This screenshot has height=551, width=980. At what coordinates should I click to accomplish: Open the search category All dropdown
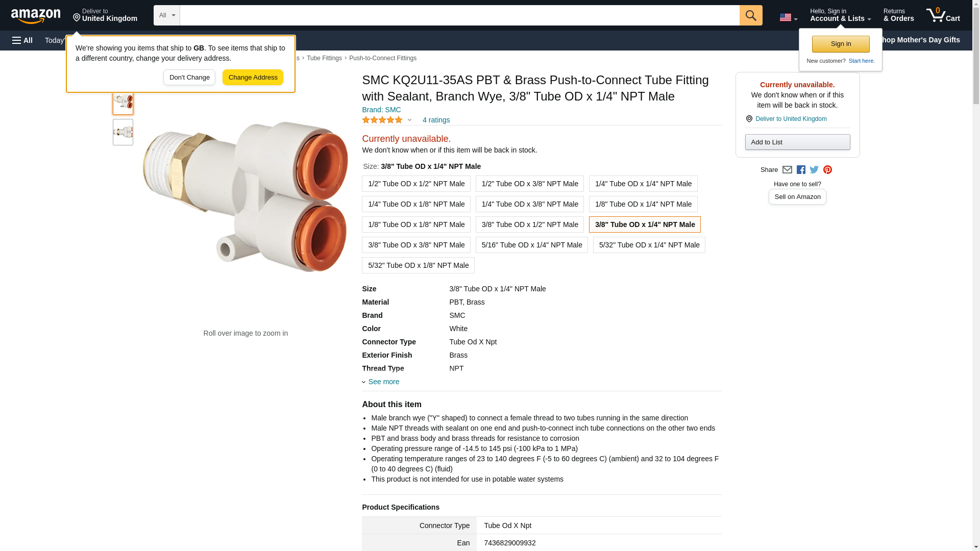[x=166, y=15]
